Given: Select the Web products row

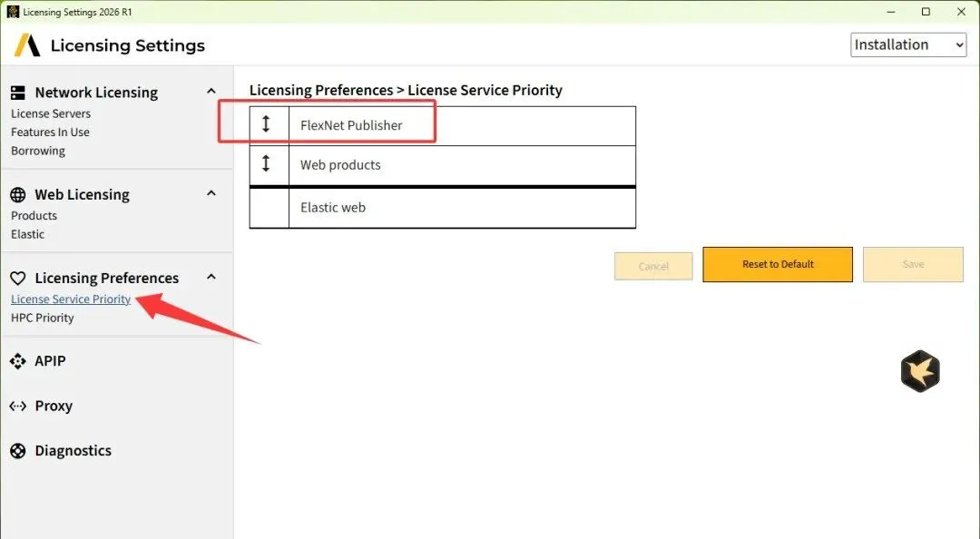Looking at the screenshot, I should pos(443,165).
